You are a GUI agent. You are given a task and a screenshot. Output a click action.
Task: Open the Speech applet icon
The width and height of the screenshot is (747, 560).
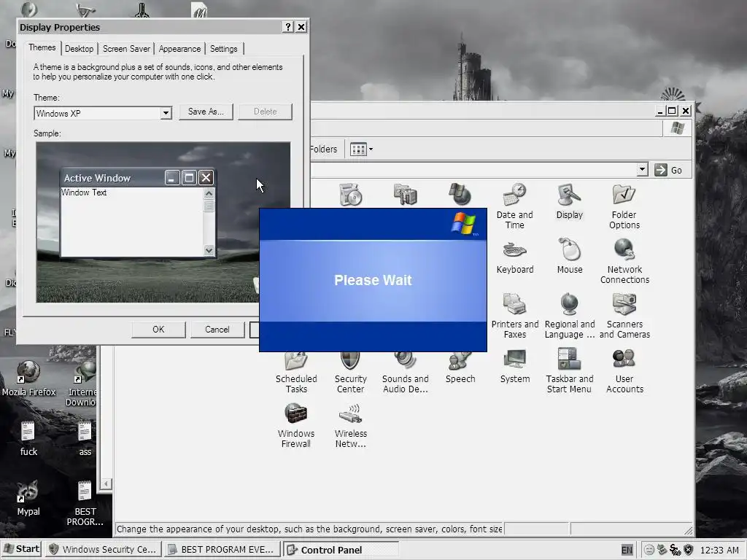(x=460, y=368)
